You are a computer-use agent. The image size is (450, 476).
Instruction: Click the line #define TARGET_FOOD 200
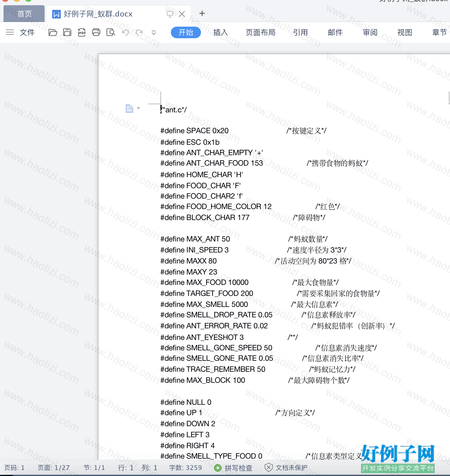point(207,293)
